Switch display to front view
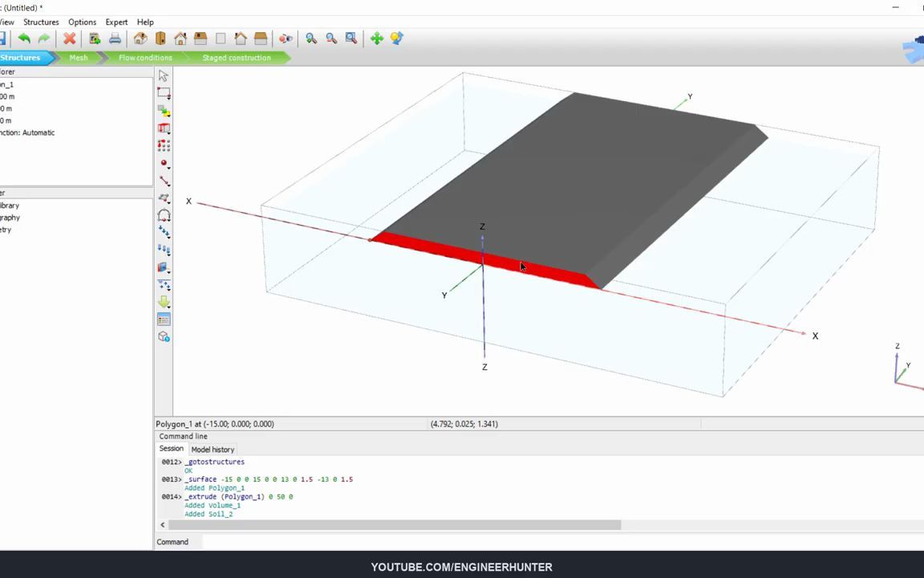Screen dimensions: 924x578 click(180, 38)
